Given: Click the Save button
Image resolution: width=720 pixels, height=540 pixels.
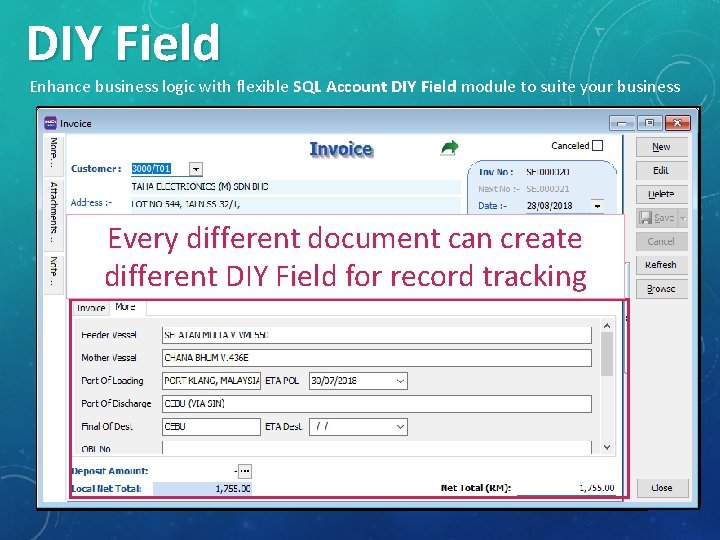Looking at the screenshot, I should (x=658, y=218).
